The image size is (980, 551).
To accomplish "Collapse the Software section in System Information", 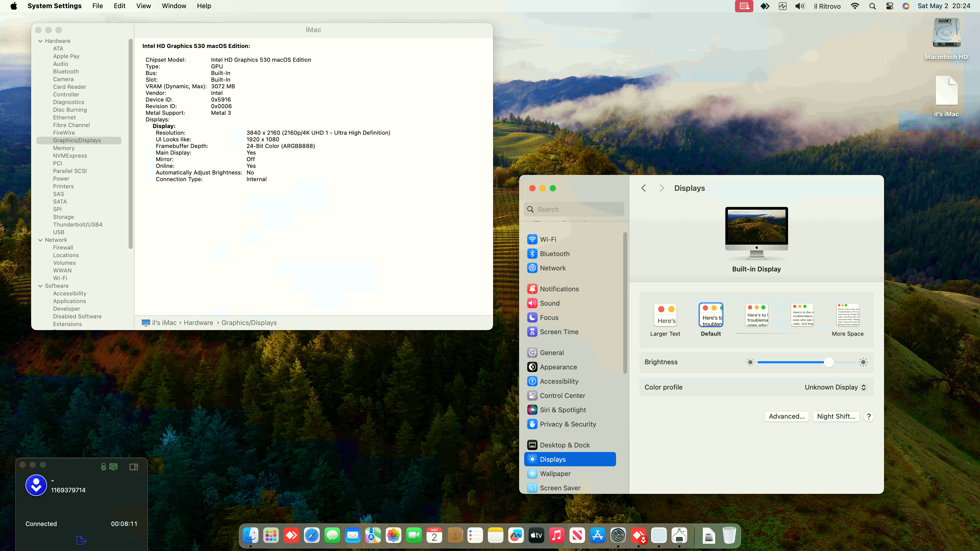I will click(x=40, y=286).
